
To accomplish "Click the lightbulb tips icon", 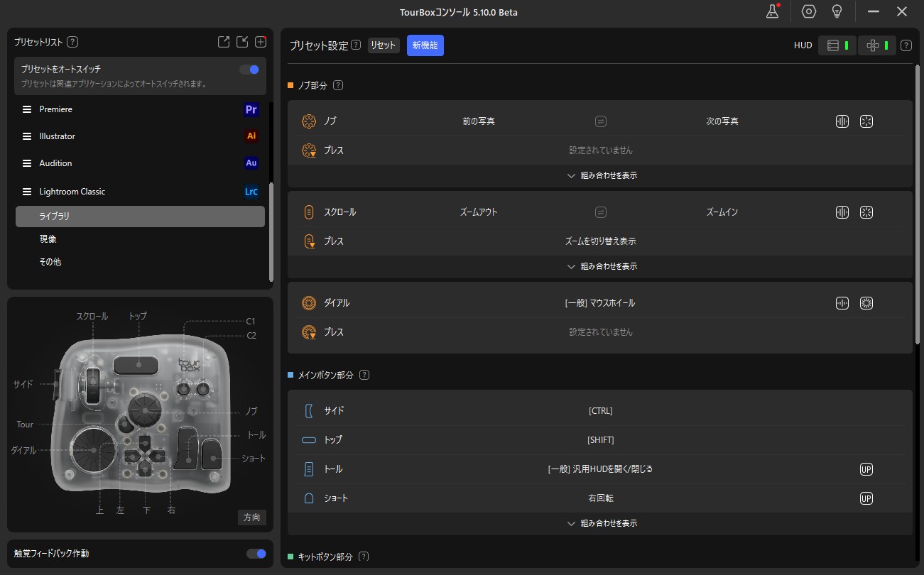I will (837, 11).
